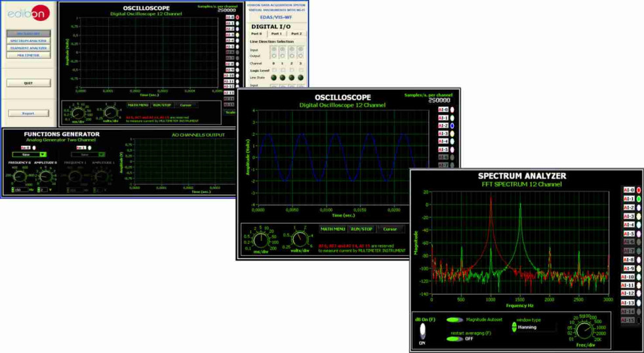Click the FREQUENCY 0 knob in Functions Generator

(x=18, y=176)
